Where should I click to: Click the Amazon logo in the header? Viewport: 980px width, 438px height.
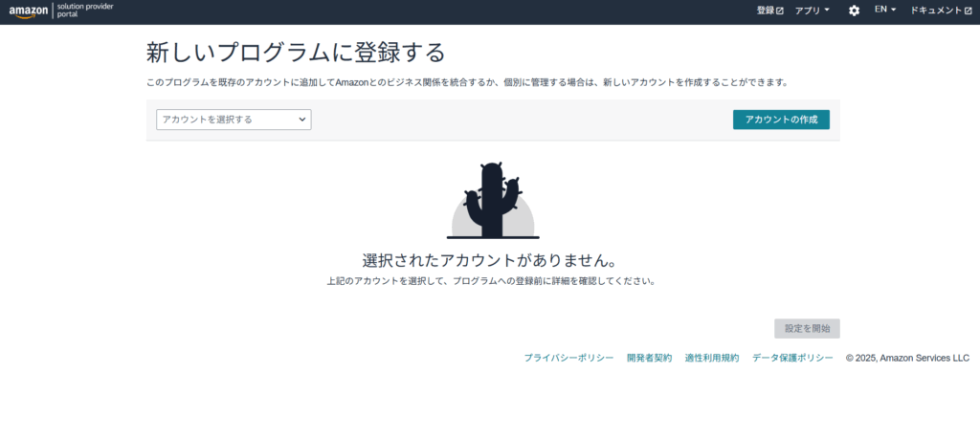click(28, 11)
